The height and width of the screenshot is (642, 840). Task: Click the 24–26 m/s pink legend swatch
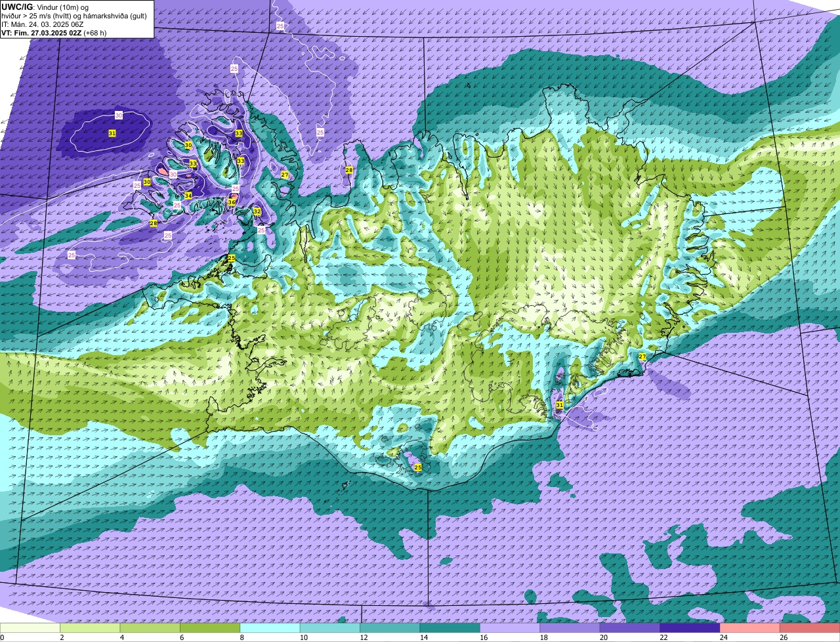pyautogui.click(x=750, y=628)
